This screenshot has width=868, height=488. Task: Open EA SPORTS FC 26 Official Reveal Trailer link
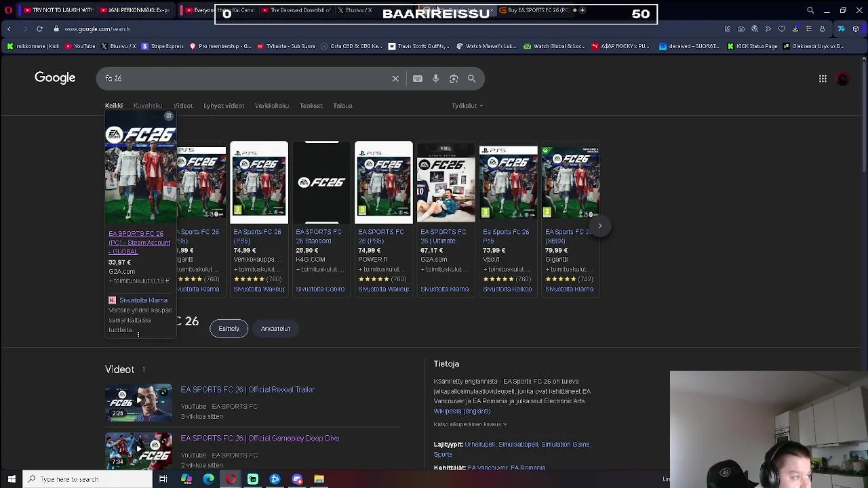pyautogui.click(x=248, y=390)
